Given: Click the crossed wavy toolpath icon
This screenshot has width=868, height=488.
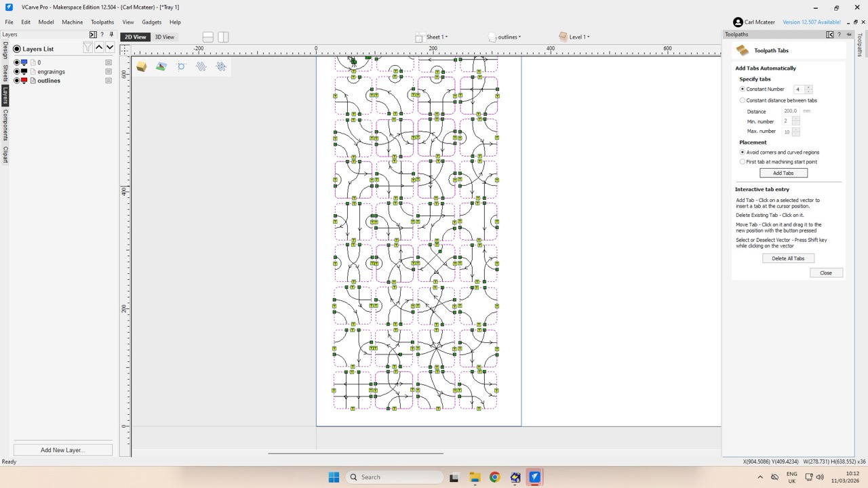Looking at the screenshot, I should coord(221,66).
